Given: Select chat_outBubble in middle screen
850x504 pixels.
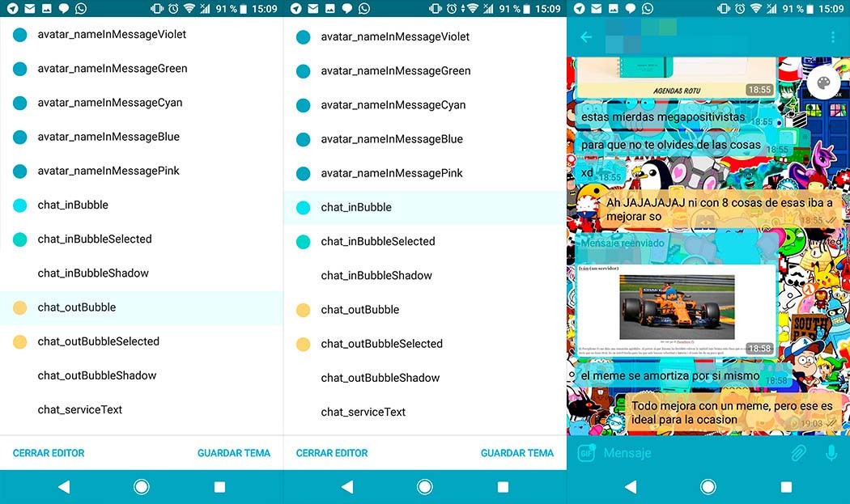Looking at the screenshot, I should 425,310.
